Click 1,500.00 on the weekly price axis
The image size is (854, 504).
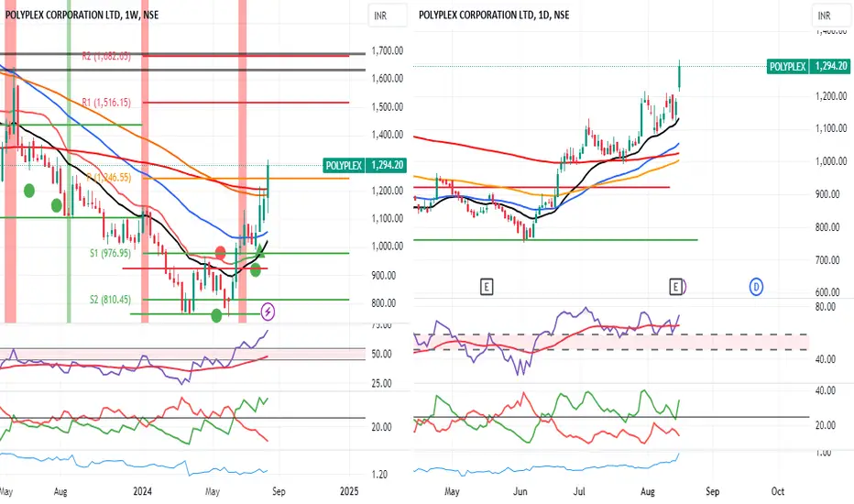coord(388,107)
